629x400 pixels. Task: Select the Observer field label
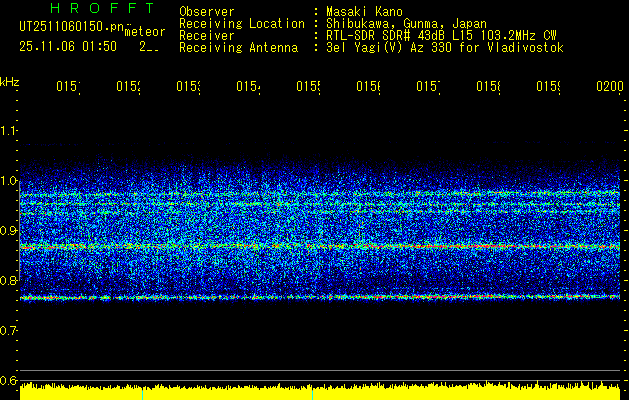coord(206,10)
